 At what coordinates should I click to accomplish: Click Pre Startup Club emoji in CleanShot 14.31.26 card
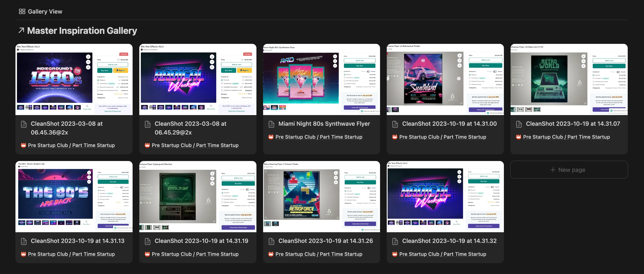tap(271, 254)
